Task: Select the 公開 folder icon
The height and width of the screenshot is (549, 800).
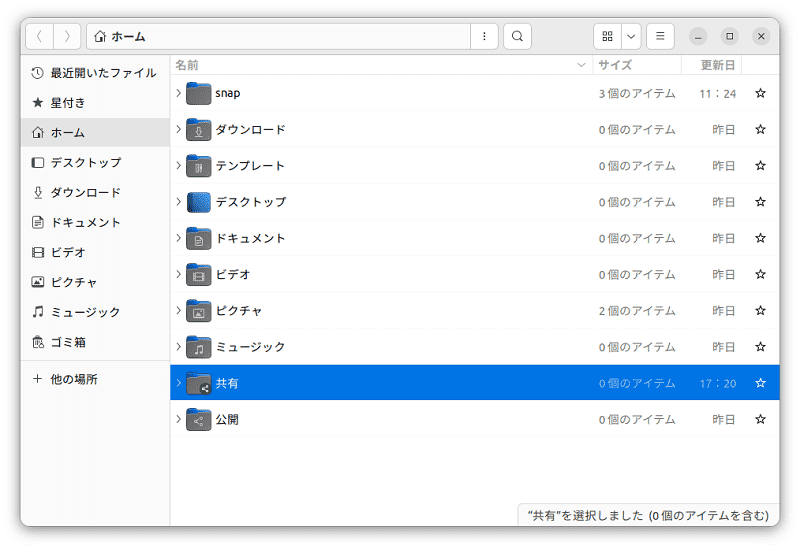Action: click(x=198, y=419)
